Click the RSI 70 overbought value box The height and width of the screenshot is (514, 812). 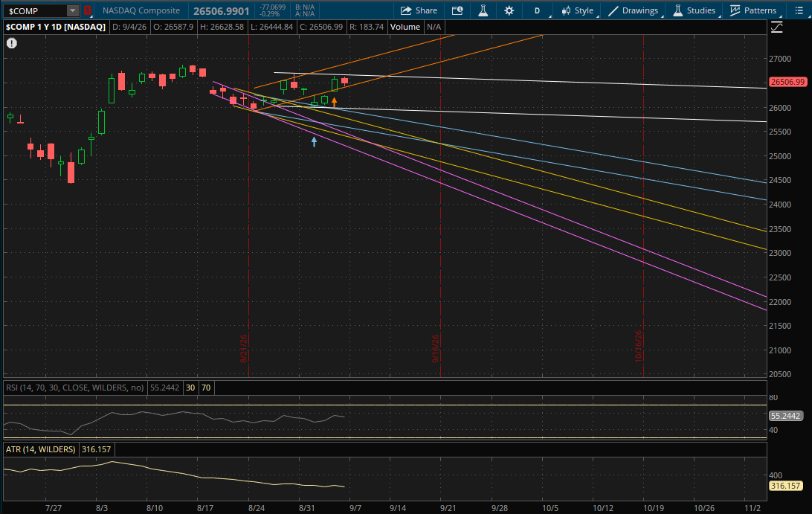click(206, 388)
